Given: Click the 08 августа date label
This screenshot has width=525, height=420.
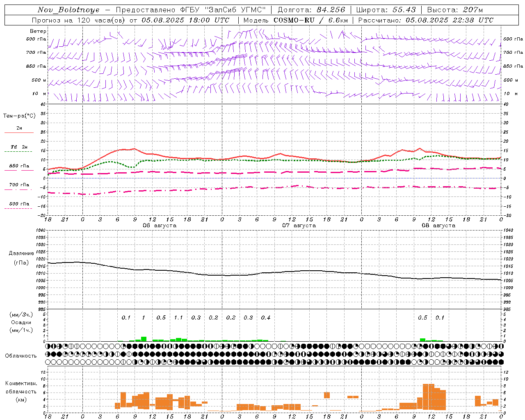Looking at the screenshot, I should 438,226.
